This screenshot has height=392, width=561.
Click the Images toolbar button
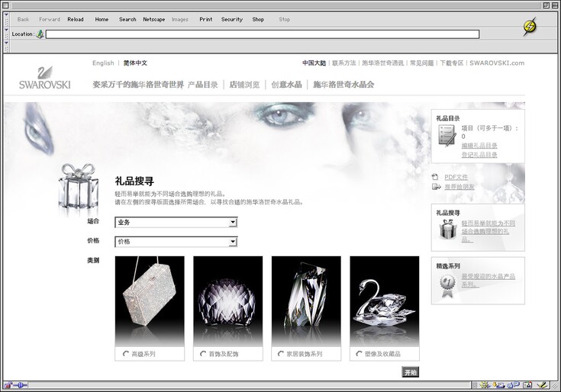pos(180,19)
